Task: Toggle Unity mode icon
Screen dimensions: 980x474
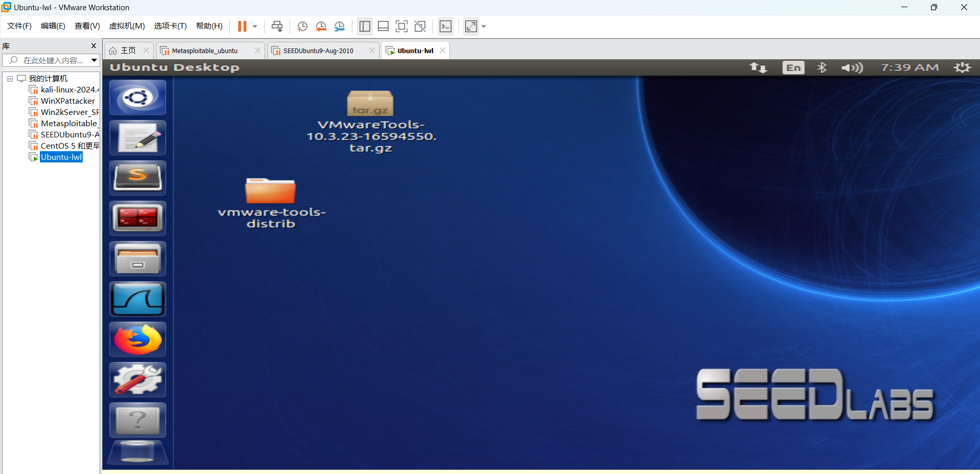Action: point(420,27)
